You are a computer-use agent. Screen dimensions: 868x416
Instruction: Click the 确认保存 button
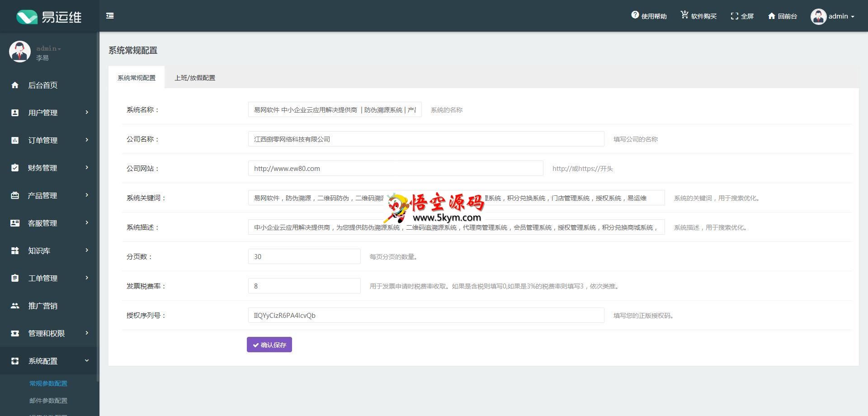click(269, 345)
